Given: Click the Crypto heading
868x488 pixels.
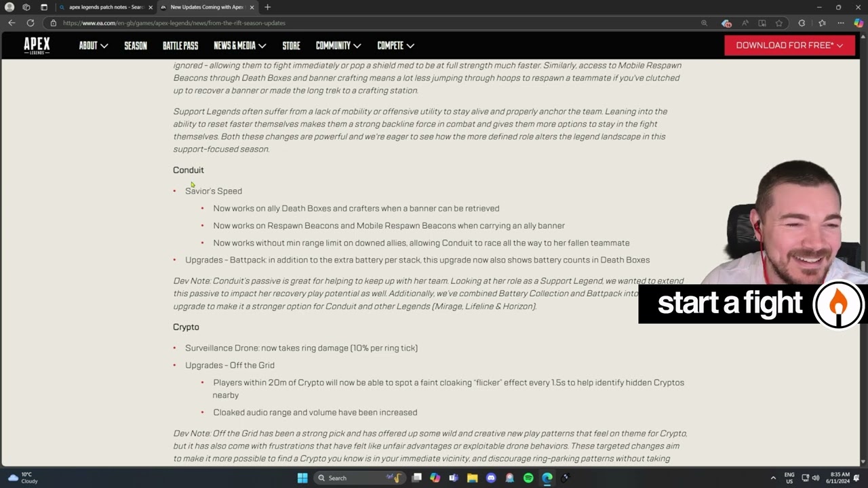Looking at the screenshot, I should (x=186, y=327).
